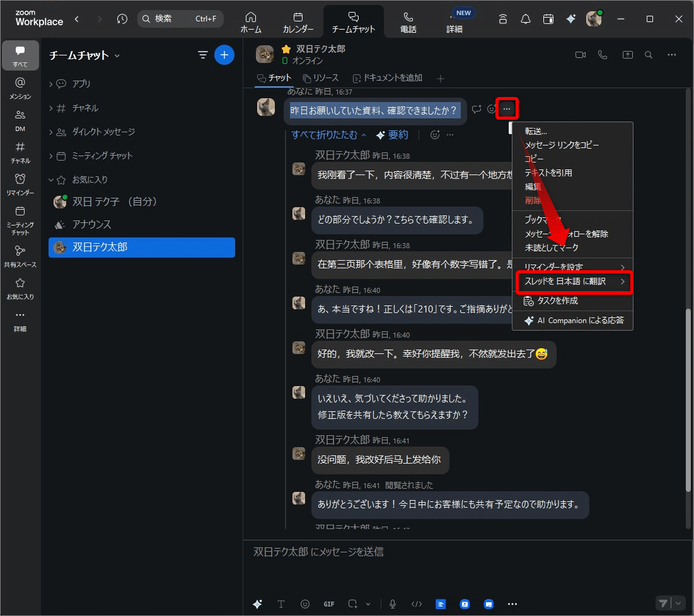This screenshot has height=616, width=694.
Task: Open the send options dropdown arrow
Action: pos(678,603)
